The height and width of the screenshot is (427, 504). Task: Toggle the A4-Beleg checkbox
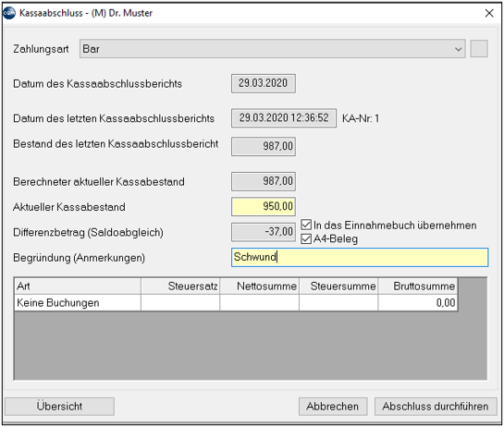306,239
